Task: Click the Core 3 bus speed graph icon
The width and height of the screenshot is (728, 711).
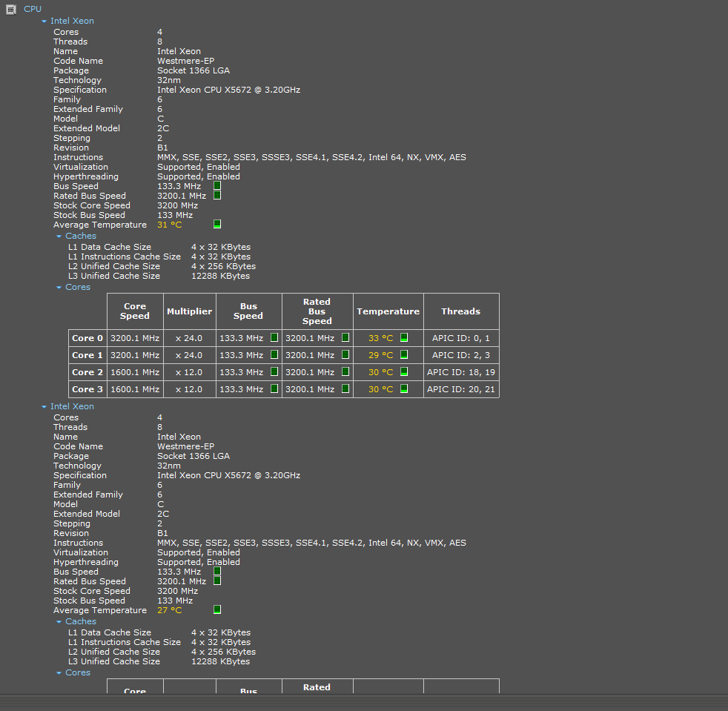Action: [x=274, y=388]
